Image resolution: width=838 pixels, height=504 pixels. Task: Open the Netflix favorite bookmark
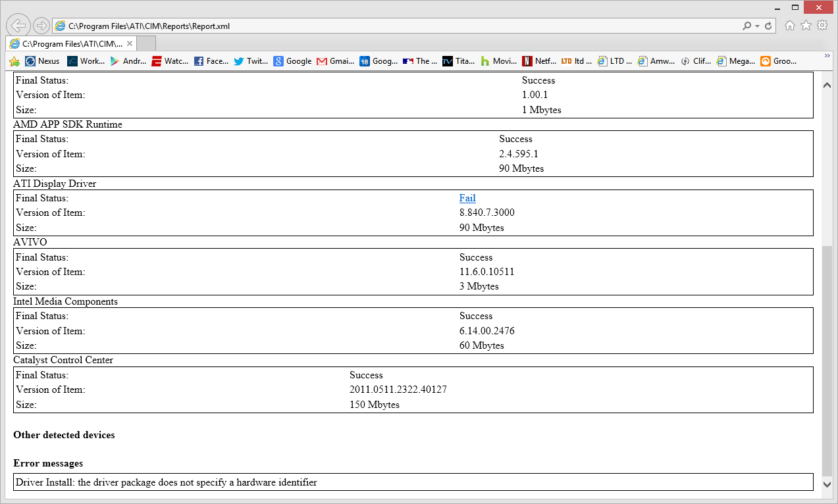539,61
